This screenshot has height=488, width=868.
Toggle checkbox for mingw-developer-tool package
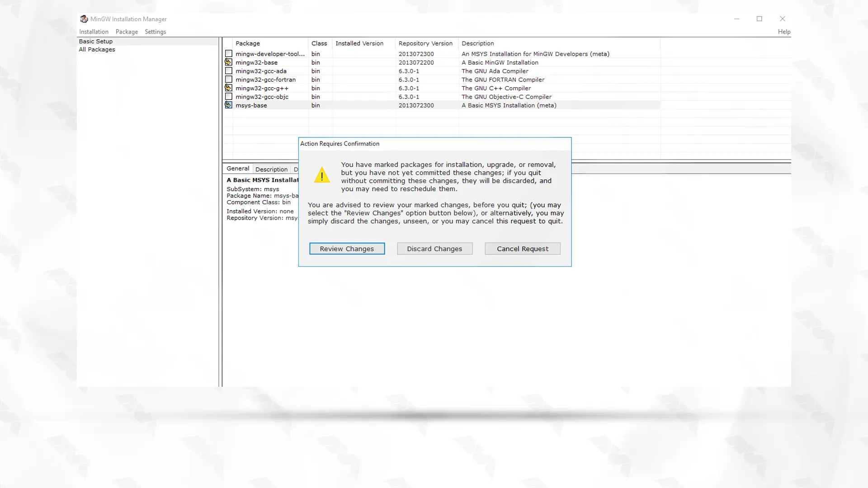229,54
